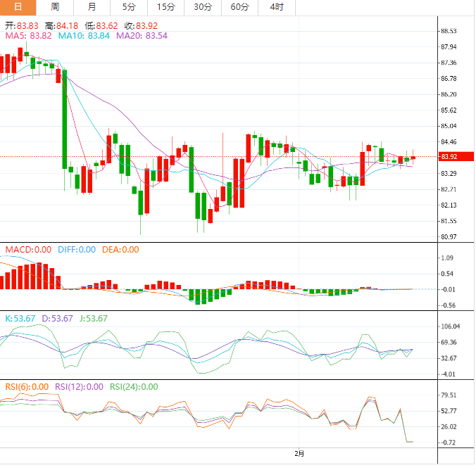Screen dimensions: 476x470
Task: Click the -0.72 RSI axis label
Action: [448, 443]
